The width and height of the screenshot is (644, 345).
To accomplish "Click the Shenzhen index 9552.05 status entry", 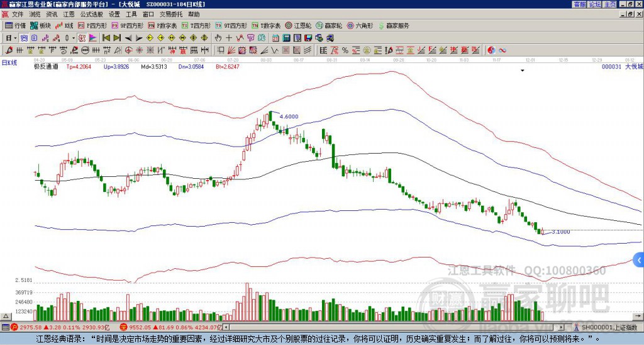I will click(x=171, y=327).
